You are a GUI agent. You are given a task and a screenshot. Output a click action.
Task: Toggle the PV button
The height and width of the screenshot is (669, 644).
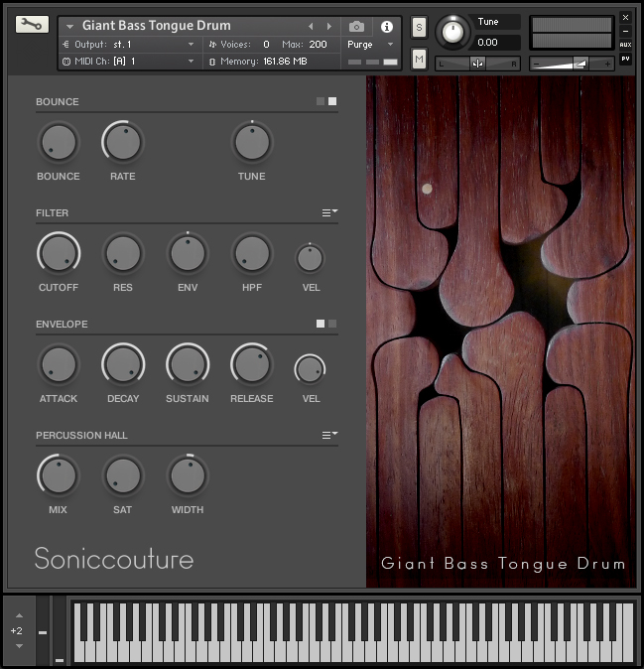click(625, 59)
